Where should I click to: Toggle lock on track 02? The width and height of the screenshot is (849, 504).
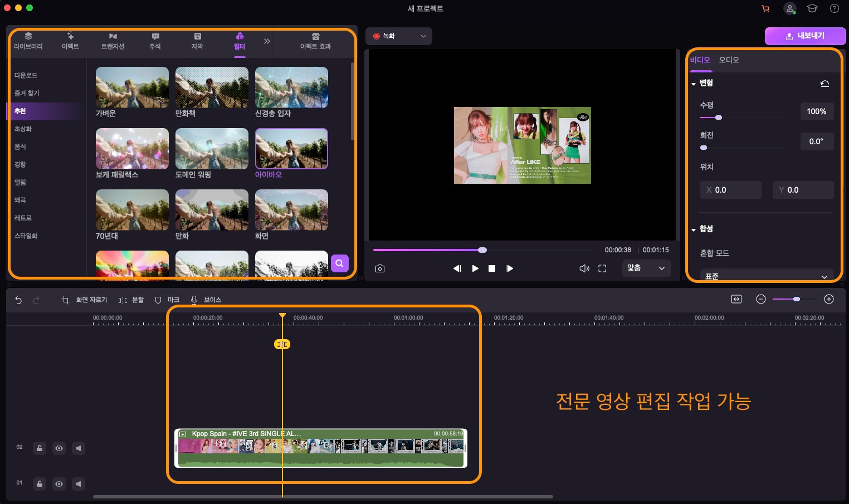point(40,448)
